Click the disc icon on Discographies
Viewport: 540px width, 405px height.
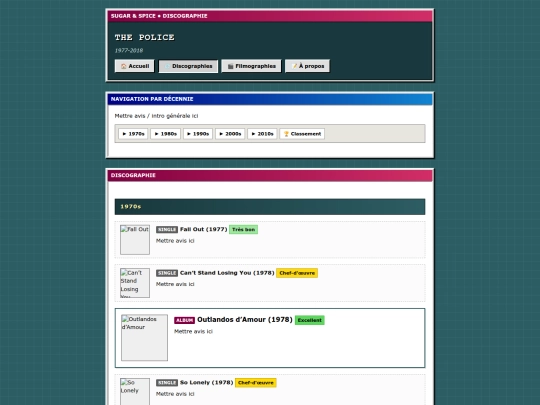[x=167, y=66]
